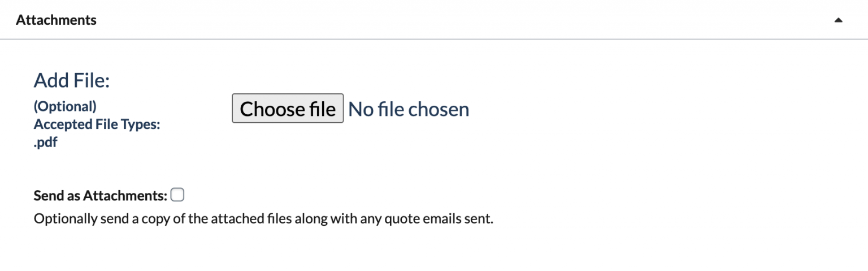The width and height of the screenshot is (868, 271).
Task: Click the "(Optional)" note text
Action: point(65,106)
